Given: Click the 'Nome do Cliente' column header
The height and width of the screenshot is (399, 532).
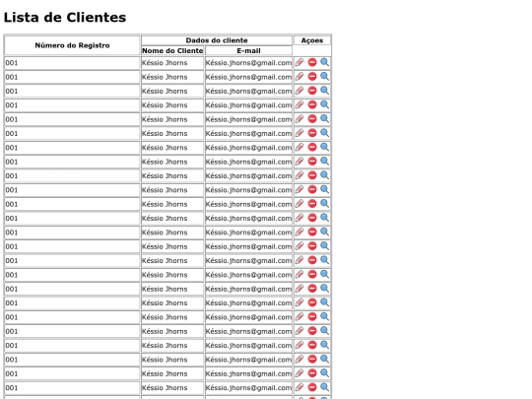Looking at the screenshot, I should [172, 50].
